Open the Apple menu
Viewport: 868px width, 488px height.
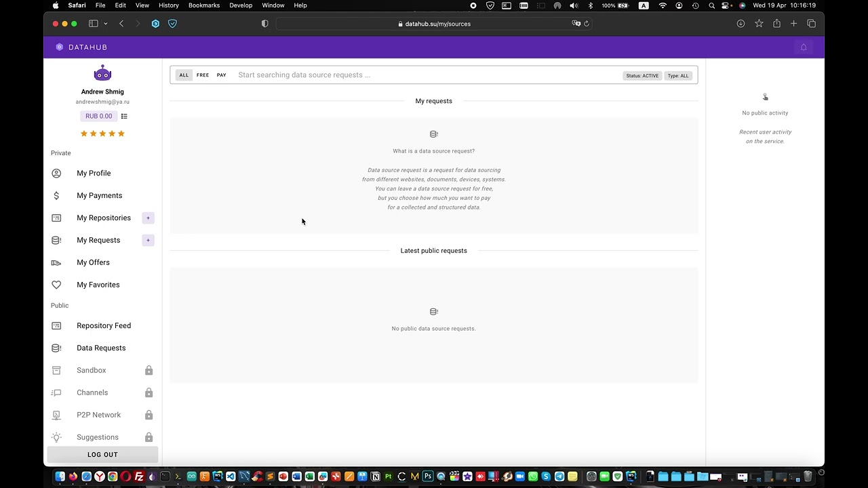[56, 5]
